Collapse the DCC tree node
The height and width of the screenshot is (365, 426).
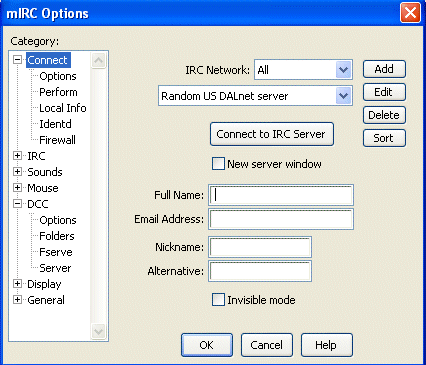point(17,204)
